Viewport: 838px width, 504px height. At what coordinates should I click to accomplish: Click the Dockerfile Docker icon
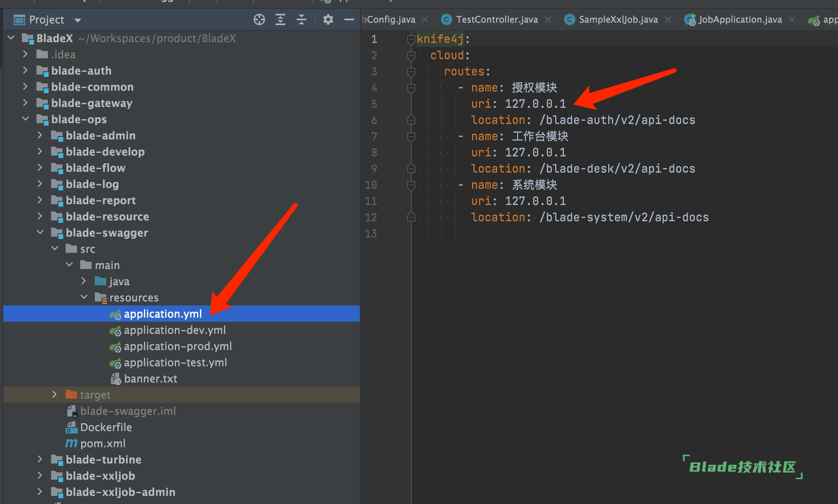point(72,427)
